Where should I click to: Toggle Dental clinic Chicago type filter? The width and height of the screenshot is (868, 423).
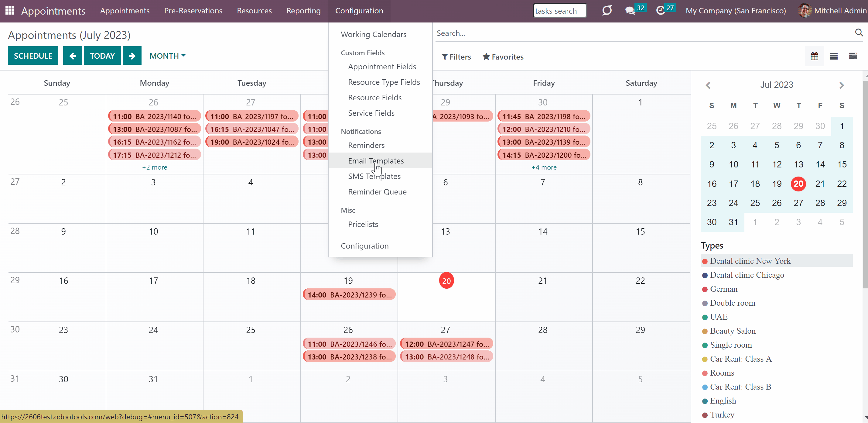[776, 275]
